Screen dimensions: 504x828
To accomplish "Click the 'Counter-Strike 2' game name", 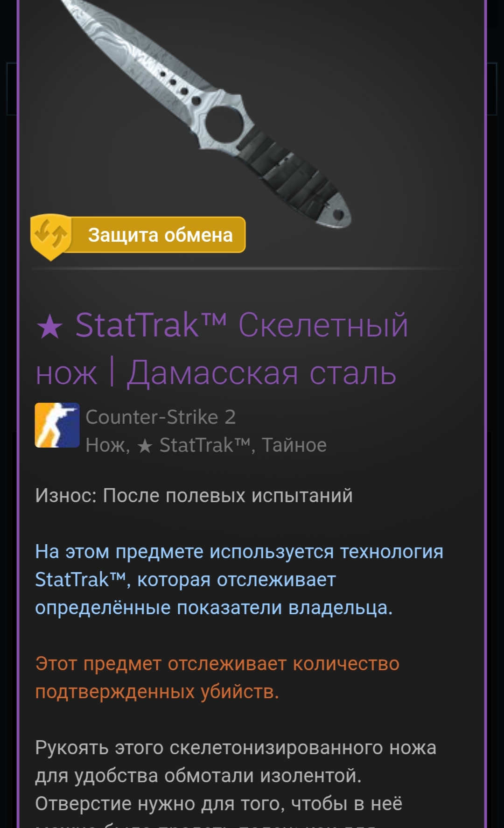I will pos(161,417).
